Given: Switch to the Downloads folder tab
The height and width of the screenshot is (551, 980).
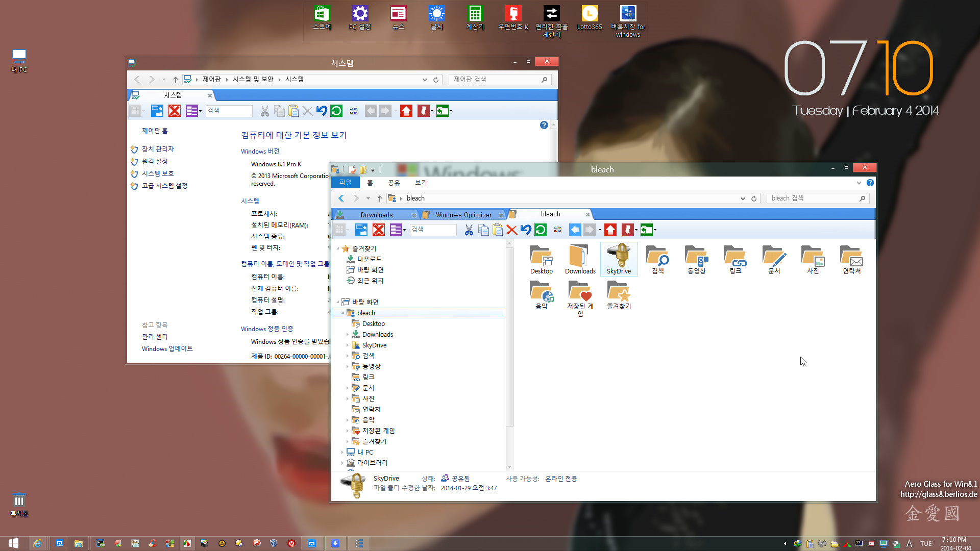Looking at the screenshot, I should point(377,215).
